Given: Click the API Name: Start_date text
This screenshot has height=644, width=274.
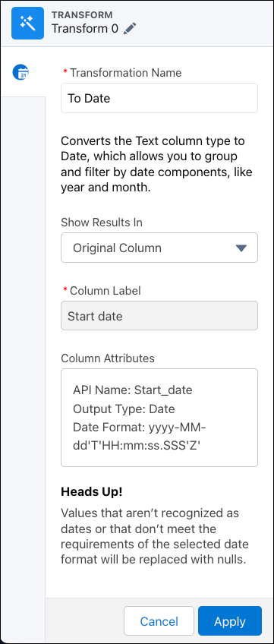Looking at the screenshot, I should [x=133, y=390].
